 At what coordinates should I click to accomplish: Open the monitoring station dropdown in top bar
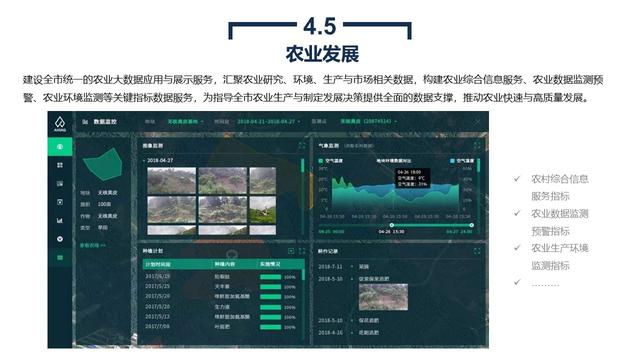pos(369,122)
